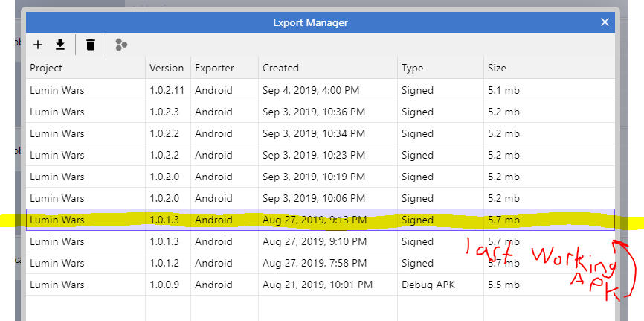This screenshot has height=321, width=644.
Task: Close the Export Manager dialog
Action: pos(605,22)
